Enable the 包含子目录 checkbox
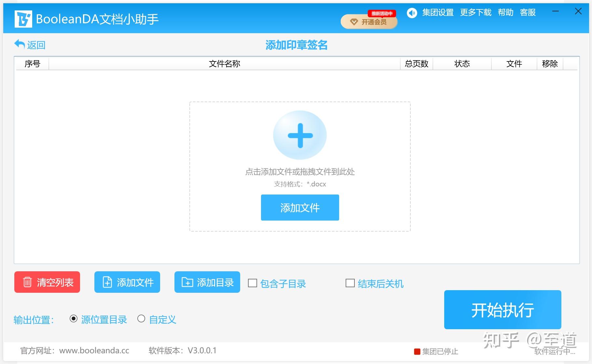Screen dimensions: 592x364 253,283
